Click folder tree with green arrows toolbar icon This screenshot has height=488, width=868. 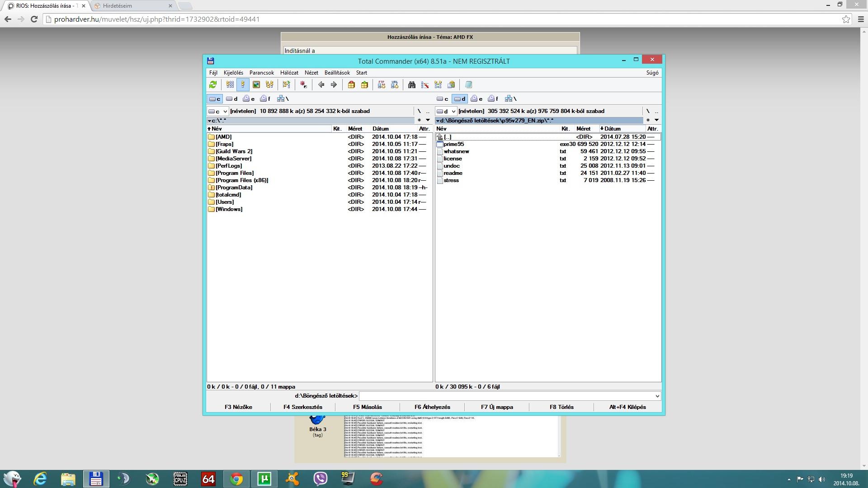click(x=286, y=84)
